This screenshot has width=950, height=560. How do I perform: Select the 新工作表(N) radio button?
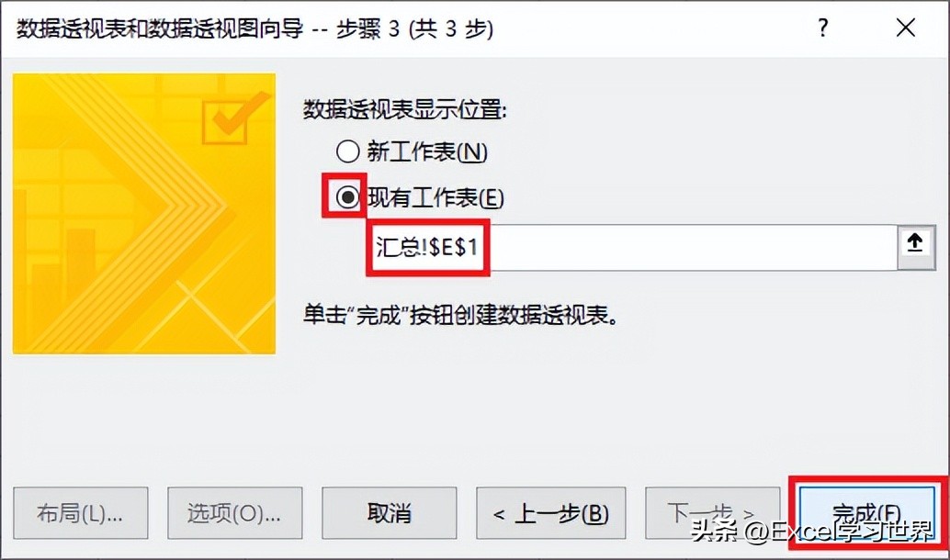(348, 151)
